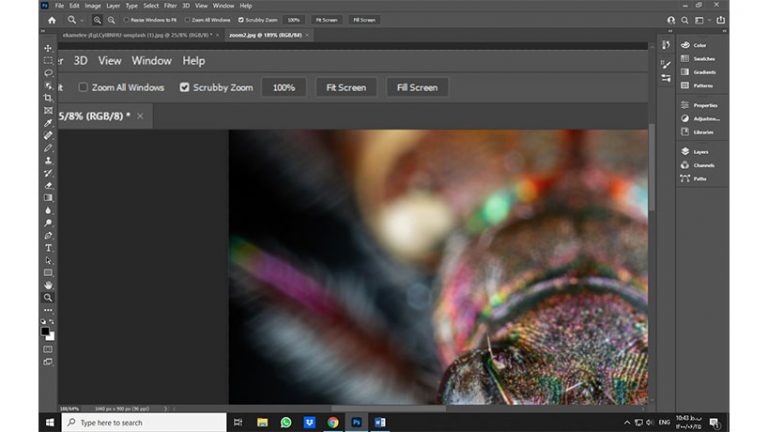This screenshot has height=432, width=768.
Task: Select the Brush tool
Action: pos(48,148)
